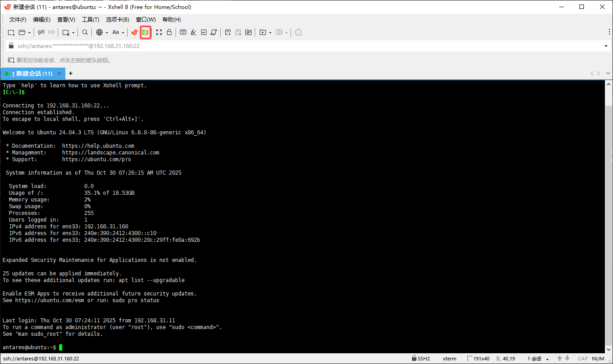Screen dimensions: 613x364
Task: Expand the address bar history dropdown
Action: tap(607, 46)
